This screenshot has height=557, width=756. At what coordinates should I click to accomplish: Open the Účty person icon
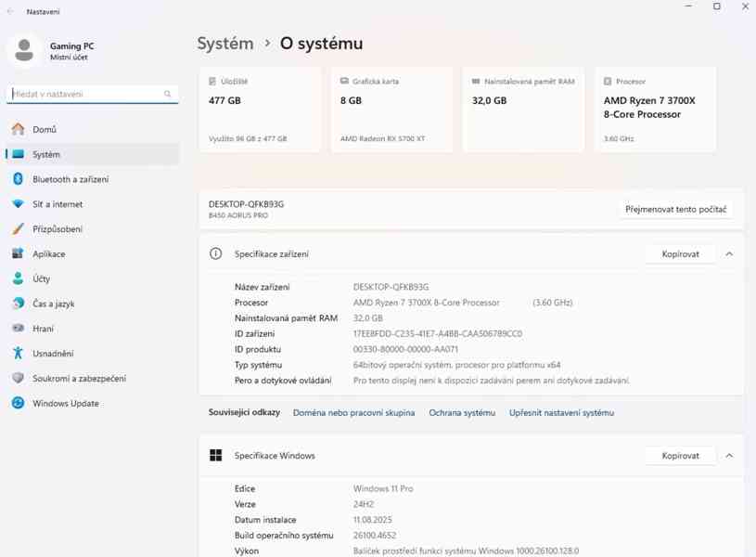pos(18,278)
